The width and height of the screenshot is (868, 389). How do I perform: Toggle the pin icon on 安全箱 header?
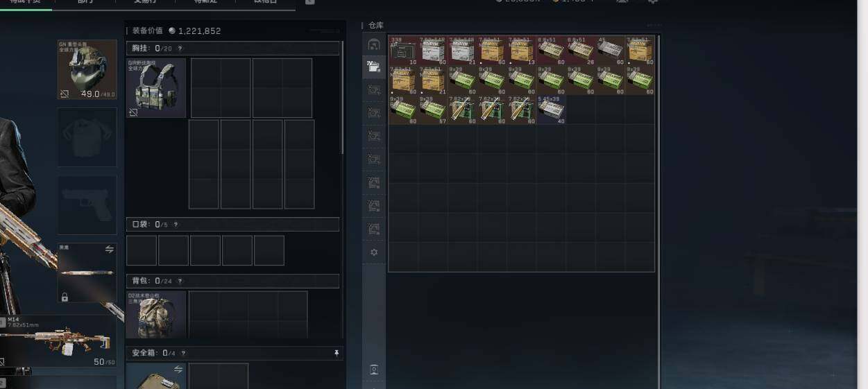(337, 353)
